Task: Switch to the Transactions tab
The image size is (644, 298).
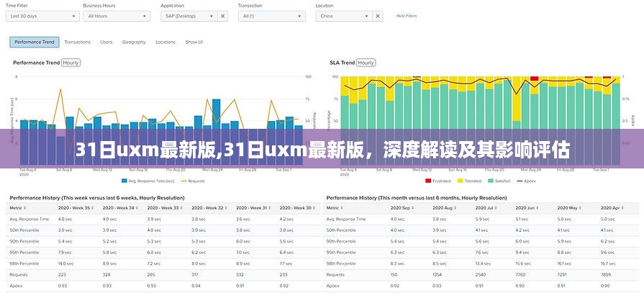Action: pos(77,42)
